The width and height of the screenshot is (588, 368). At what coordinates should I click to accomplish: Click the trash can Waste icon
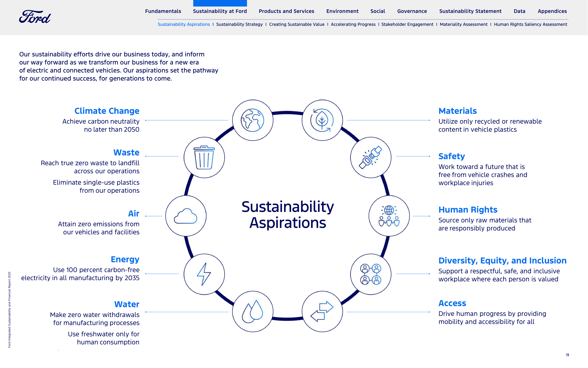(x=204, y=158)
